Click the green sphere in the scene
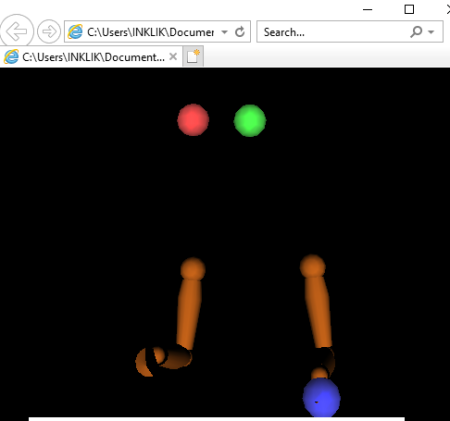Image resolution: width=450 pixels, height=421 pixels. click(x=250, y=120)
